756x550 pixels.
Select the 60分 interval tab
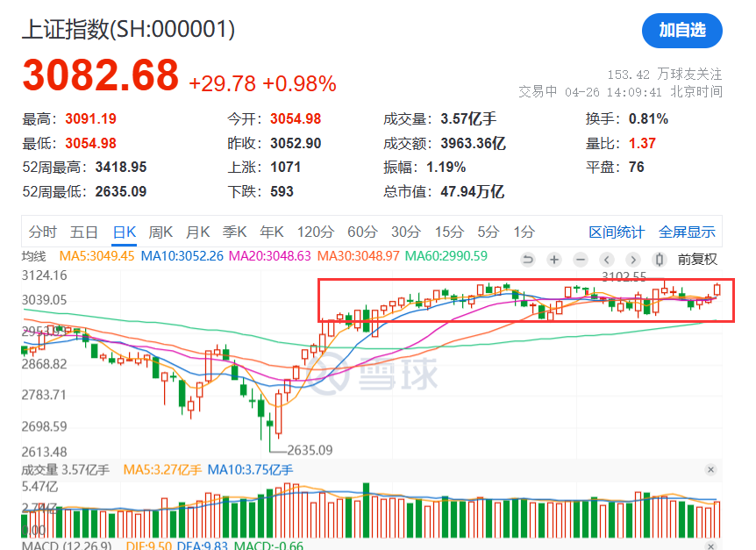click(362, 232)
